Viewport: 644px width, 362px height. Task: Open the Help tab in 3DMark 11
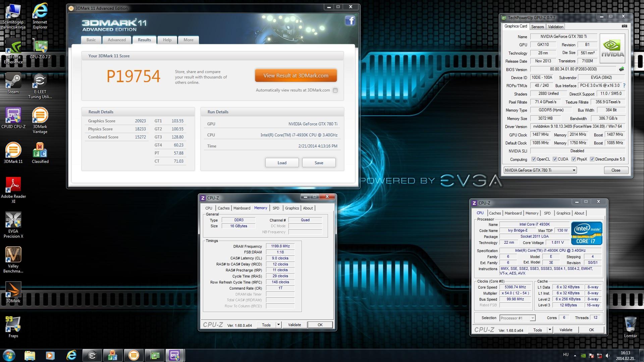point(167,40)
